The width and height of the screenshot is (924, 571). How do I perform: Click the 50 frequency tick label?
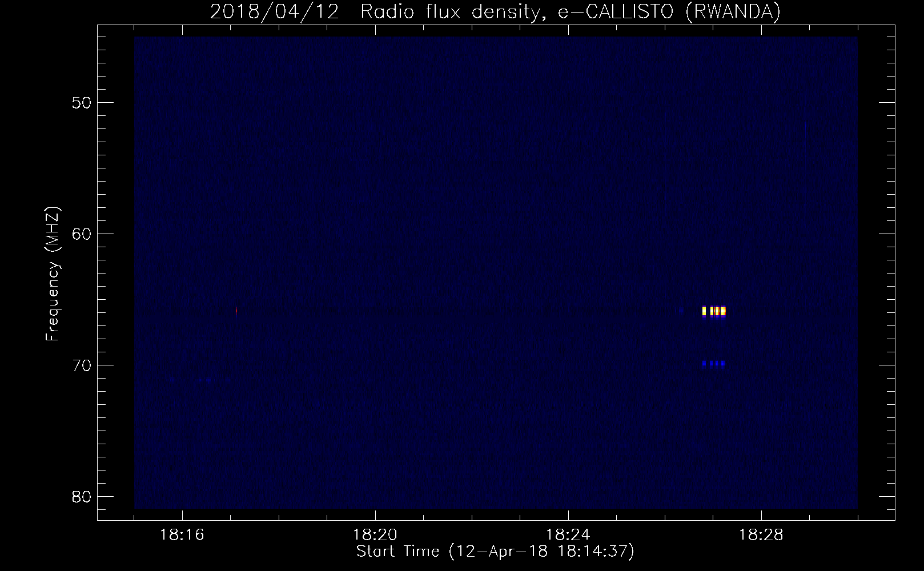point(82,103)
